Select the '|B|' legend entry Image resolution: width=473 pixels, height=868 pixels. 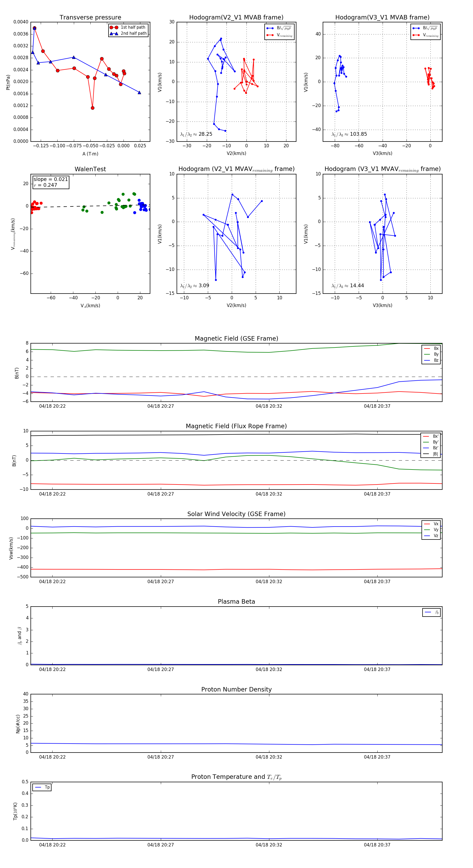[x=431, y=454]
